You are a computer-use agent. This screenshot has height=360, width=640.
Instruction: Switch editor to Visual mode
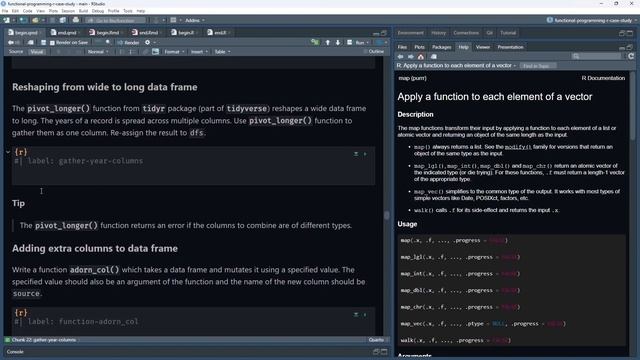point(37,52)
